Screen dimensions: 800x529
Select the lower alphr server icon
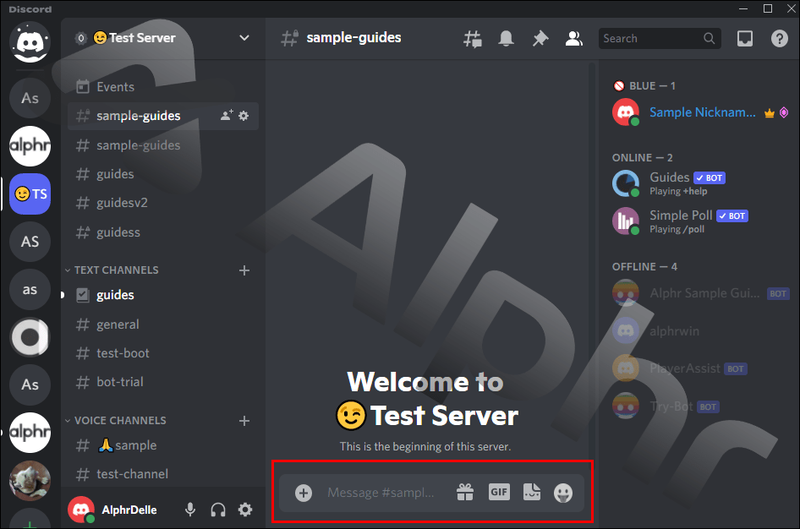point(30,433)
